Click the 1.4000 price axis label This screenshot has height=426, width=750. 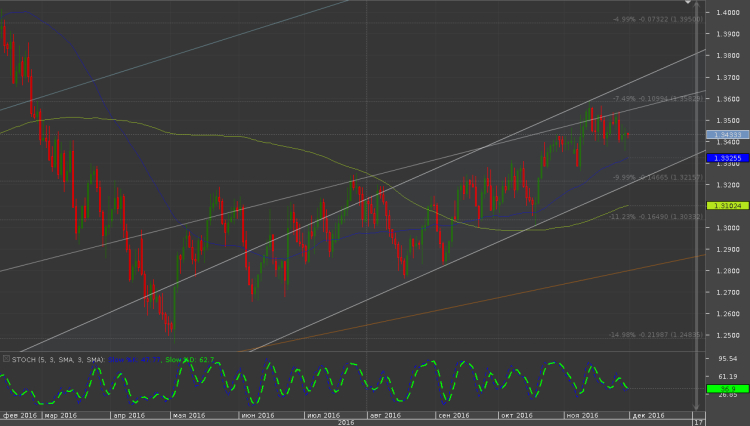[728, 12]
